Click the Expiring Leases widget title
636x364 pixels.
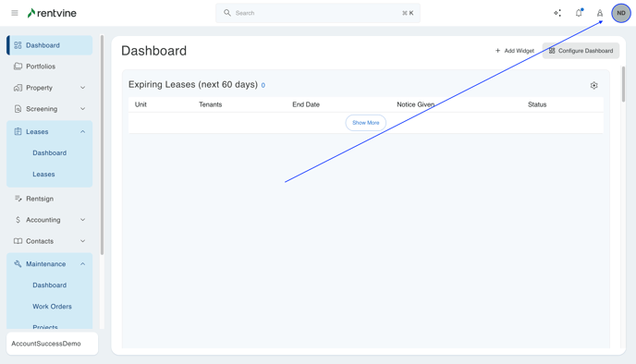point(193,84)
